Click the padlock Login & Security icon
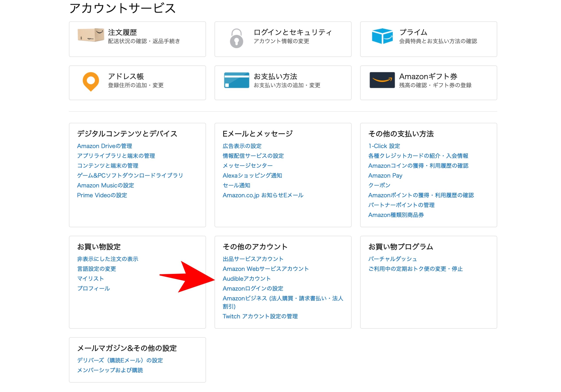This screenshot has height=392, width=561. (x=236, y=38)
